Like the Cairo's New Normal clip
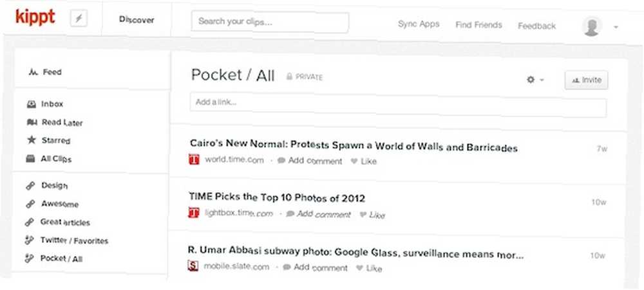The height and width of the screenshot is (290, 644). [363, 161]
